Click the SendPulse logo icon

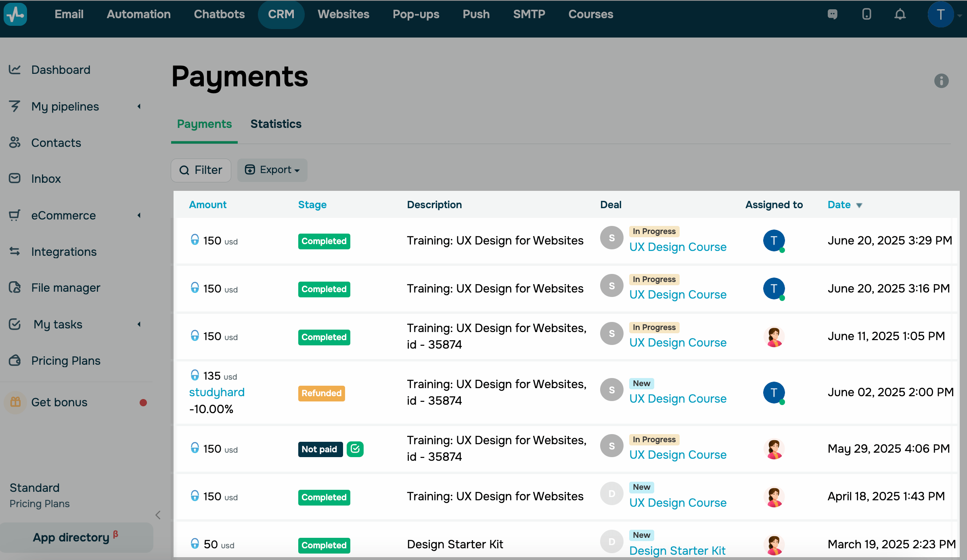(x=15, y=15)
